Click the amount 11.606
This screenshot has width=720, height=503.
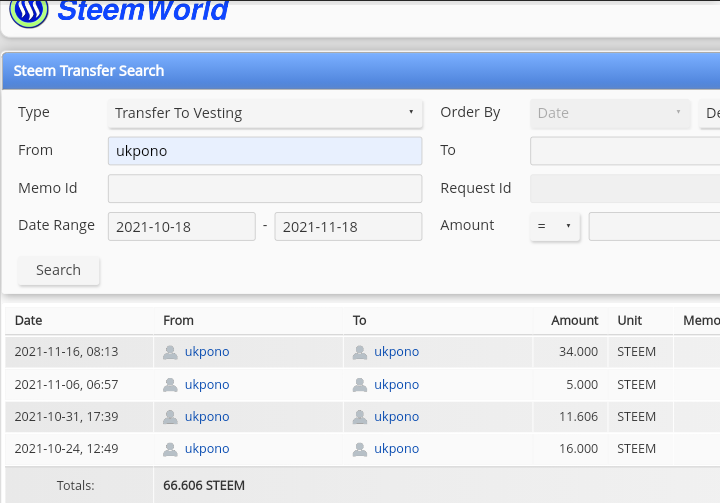(x=579, y=417)
